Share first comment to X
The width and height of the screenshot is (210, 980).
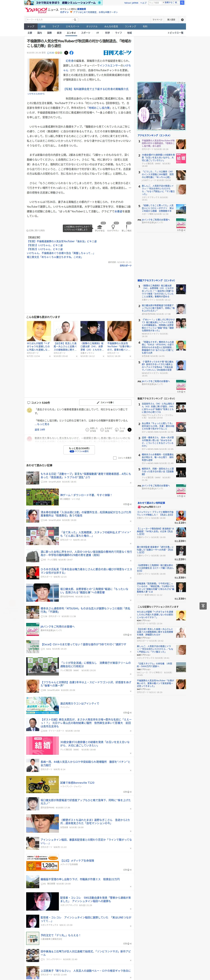pyautogui.click(x=130, y=430)
